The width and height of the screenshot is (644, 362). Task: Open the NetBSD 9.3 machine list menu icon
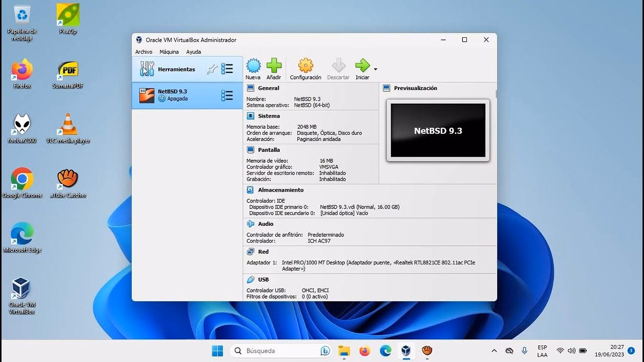pyautogui.click(x=227, y=96)
